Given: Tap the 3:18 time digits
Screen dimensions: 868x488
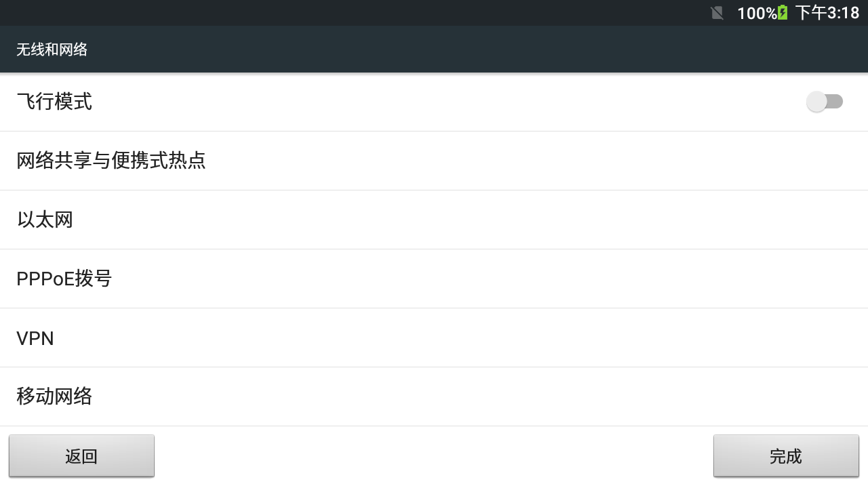Looking at the screenshot, I should (x=843, y=13).
